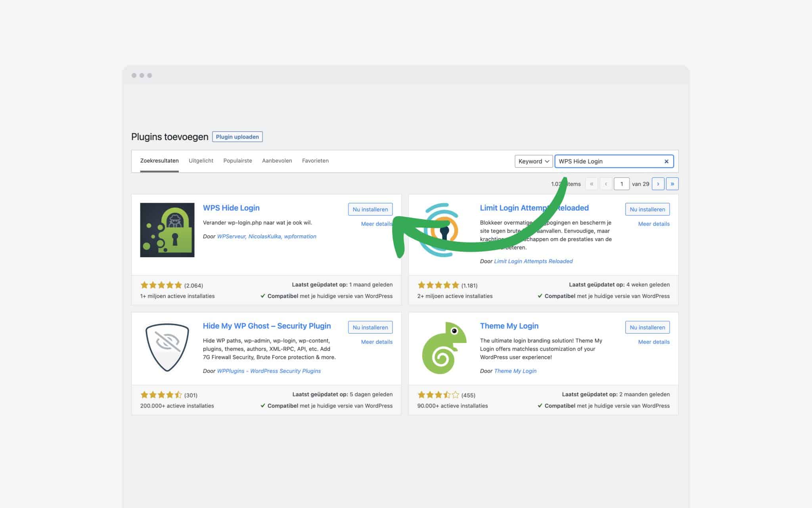The image size is (812, 508).
Task: Open the Aanbevolen tab
Action: point(277,161)
